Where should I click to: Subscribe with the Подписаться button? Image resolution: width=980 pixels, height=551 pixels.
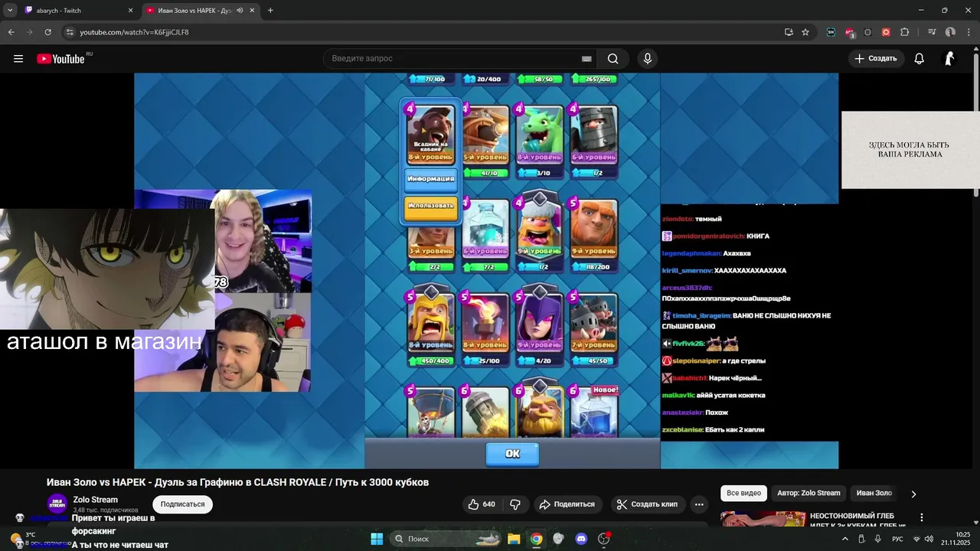182,504
